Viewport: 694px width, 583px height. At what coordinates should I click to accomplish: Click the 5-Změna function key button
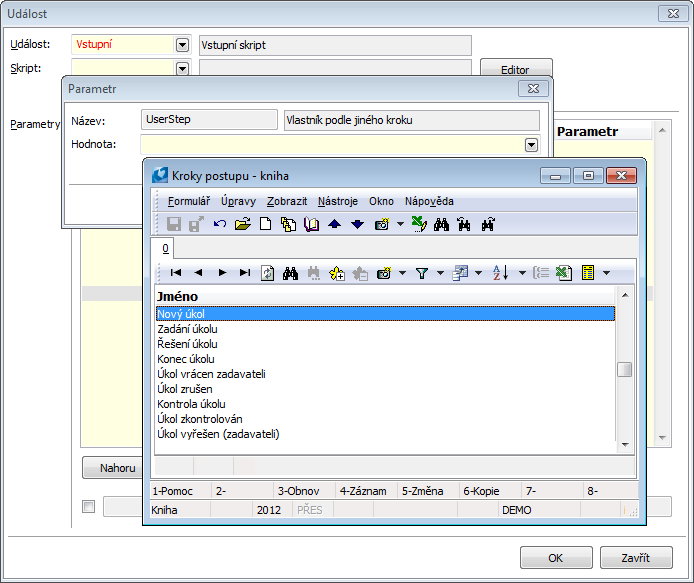[428, 491]
